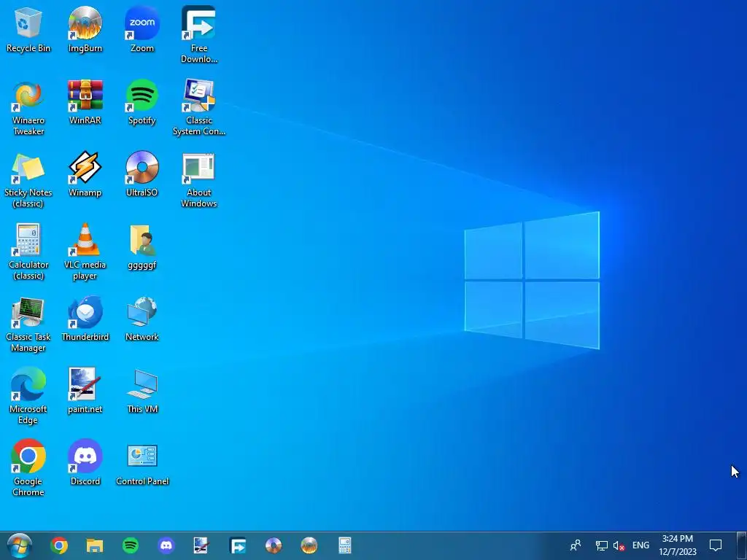The image size is (747, 560).
Task: Open Discord from the taskbar
Action: click(x=166, y=545)
